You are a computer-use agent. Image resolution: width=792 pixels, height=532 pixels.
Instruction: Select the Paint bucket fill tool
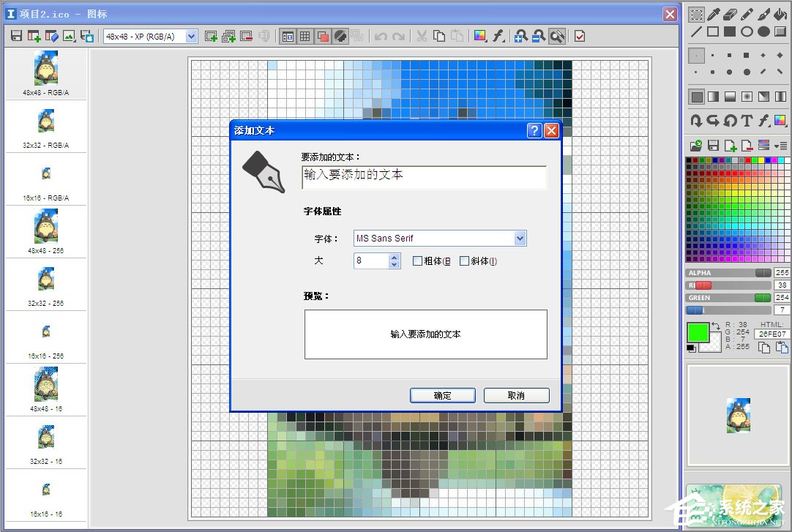point(780,14)
